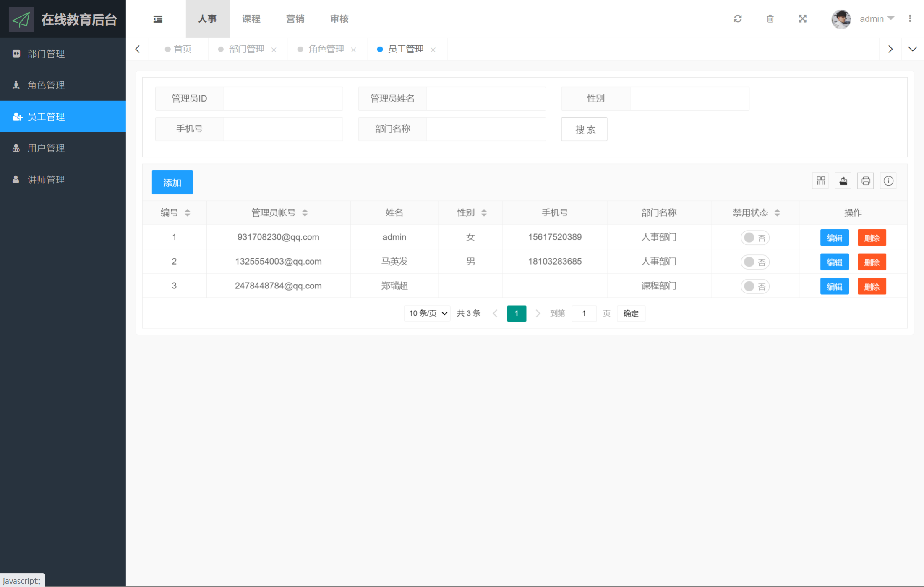This screenshot has height=587, width=924.
Task: Toggle disabled status for admin row
Action: click(754, 238)
